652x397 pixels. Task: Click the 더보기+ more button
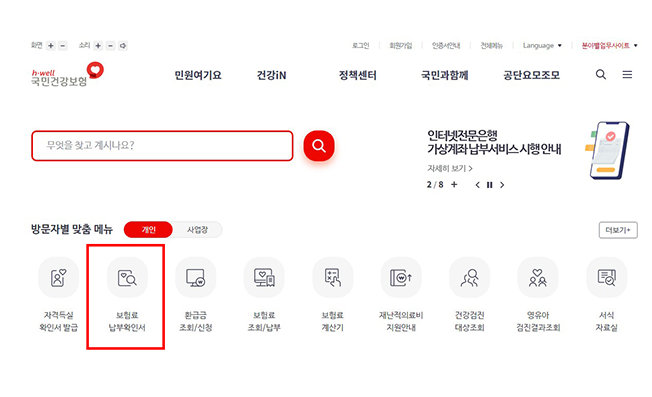pyautogui.click(x=618, y=230)
